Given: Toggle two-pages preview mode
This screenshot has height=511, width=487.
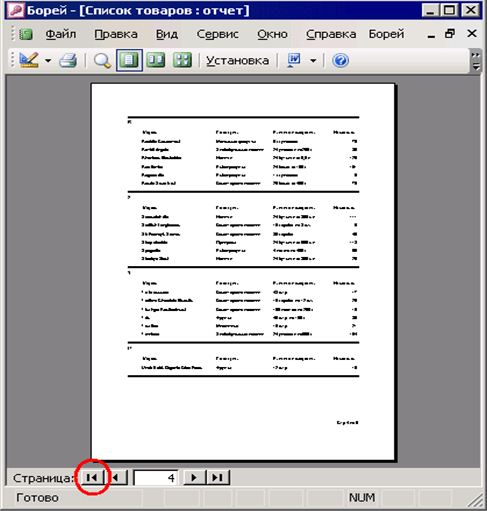Looking at the screenshot, I should (x=156, y=60).
